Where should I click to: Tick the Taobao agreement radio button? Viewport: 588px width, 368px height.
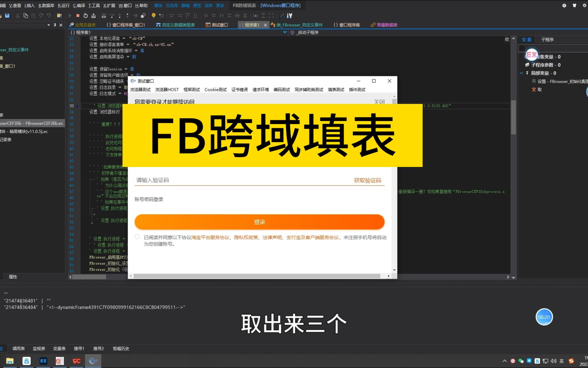(x=137, y=237)
